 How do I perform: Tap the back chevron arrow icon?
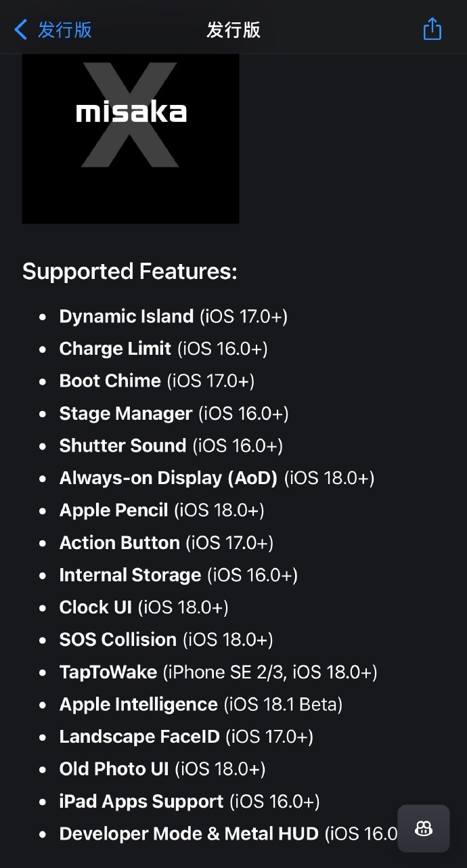[21, 29]
